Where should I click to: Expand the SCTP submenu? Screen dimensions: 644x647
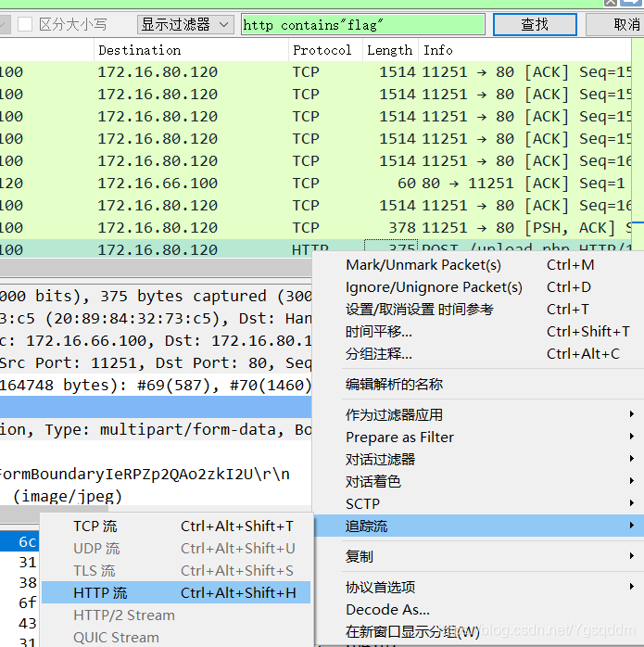coord(478,504)
